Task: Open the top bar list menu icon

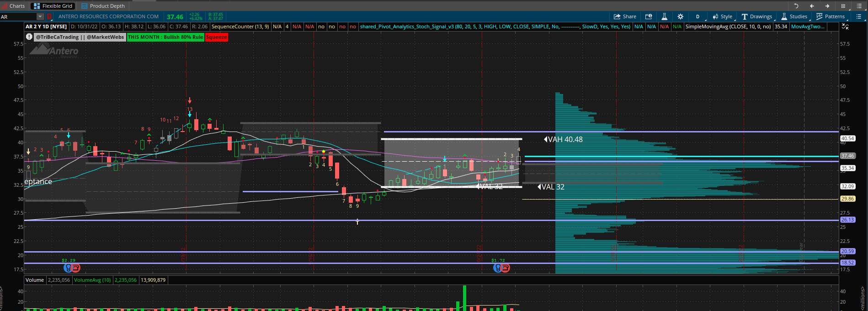Action: (x=859, y=6)
